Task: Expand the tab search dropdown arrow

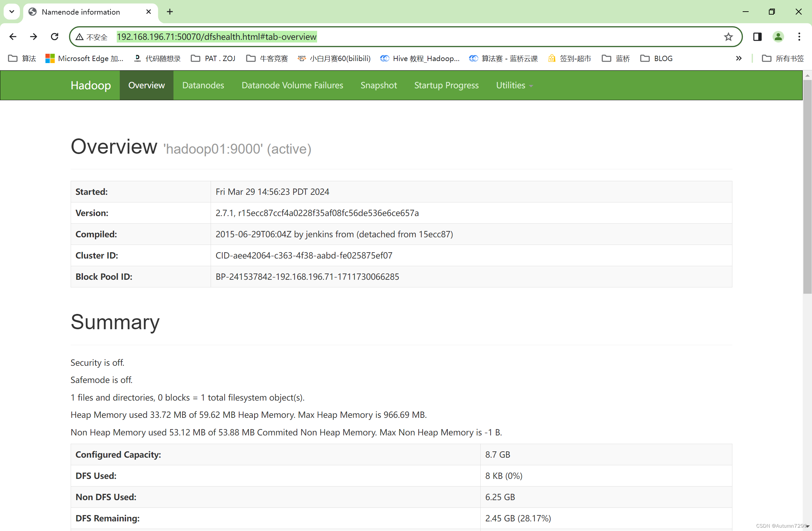Action: [x=12, y=12]
